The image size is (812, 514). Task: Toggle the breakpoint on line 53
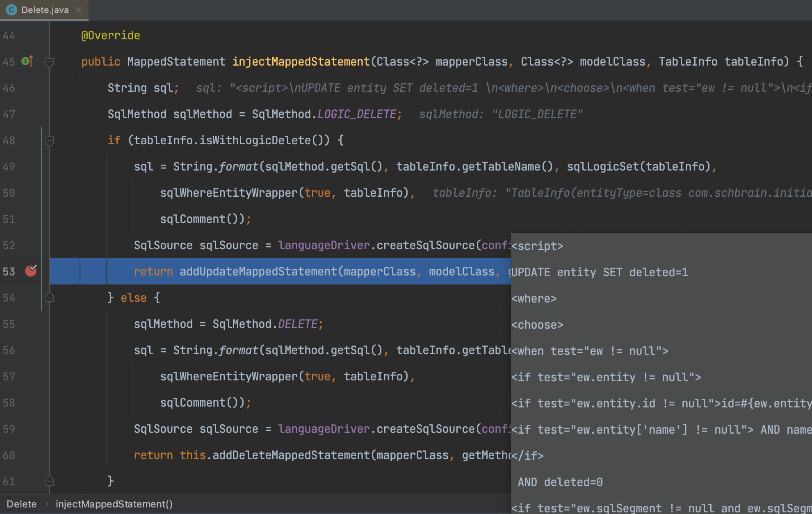[31, 271]
